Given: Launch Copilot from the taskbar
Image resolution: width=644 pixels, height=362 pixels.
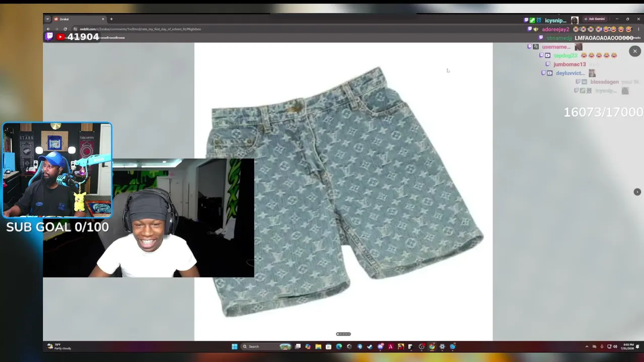Looking at the screenshot, I should [x=308, y=346].
